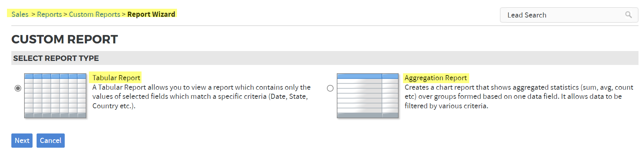Open Custom Reports breadcrumb link

[94, 14]
